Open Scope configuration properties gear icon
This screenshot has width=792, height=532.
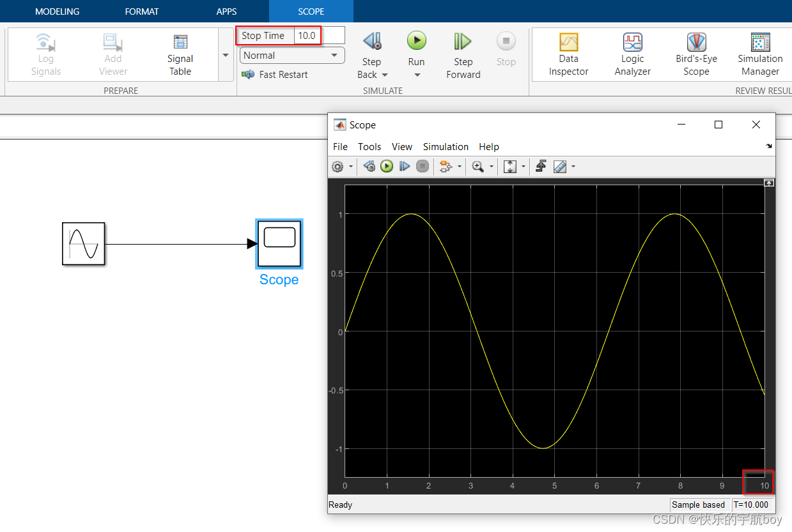point(338,167)
